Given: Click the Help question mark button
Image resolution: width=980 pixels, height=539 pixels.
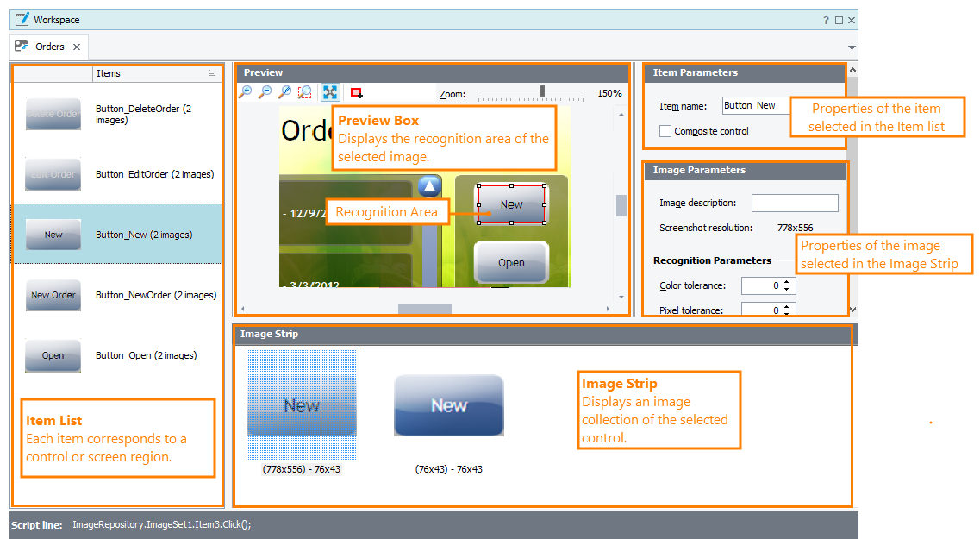Looking at the screenshot, I should click(826, 19).
